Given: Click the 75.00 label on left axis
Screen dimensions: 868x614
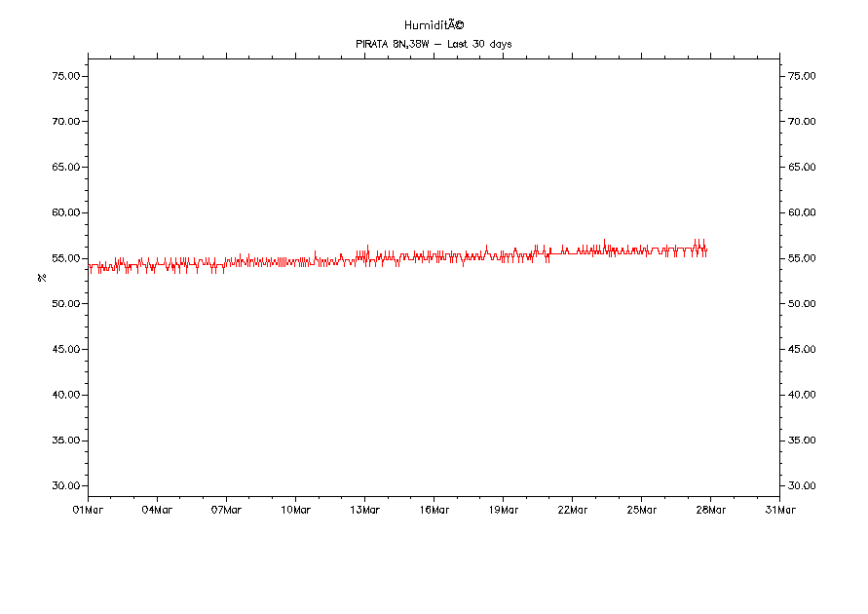Looking at the screenshot, I should click(x=66, y=76).
